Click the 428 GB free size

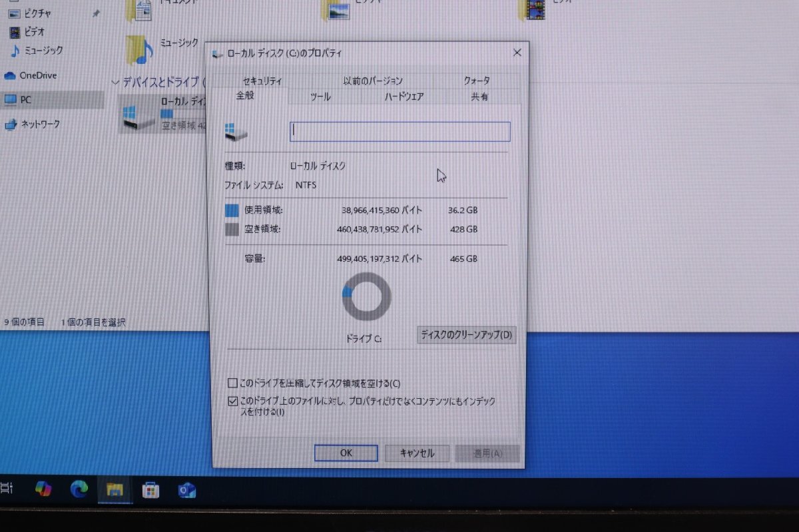pos(464,230)
